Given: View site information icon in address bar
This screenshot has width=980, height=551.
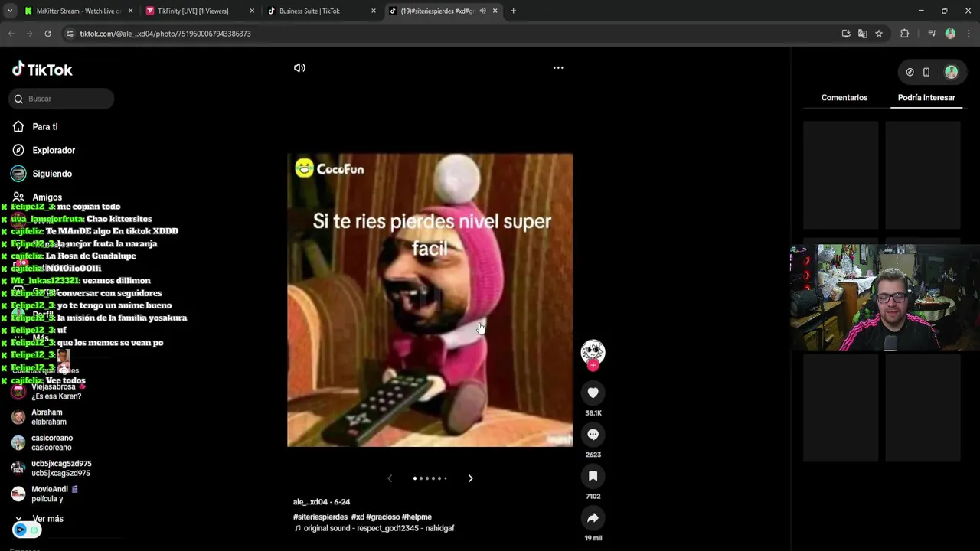Looking at the screenshot, I should point(70,34).
